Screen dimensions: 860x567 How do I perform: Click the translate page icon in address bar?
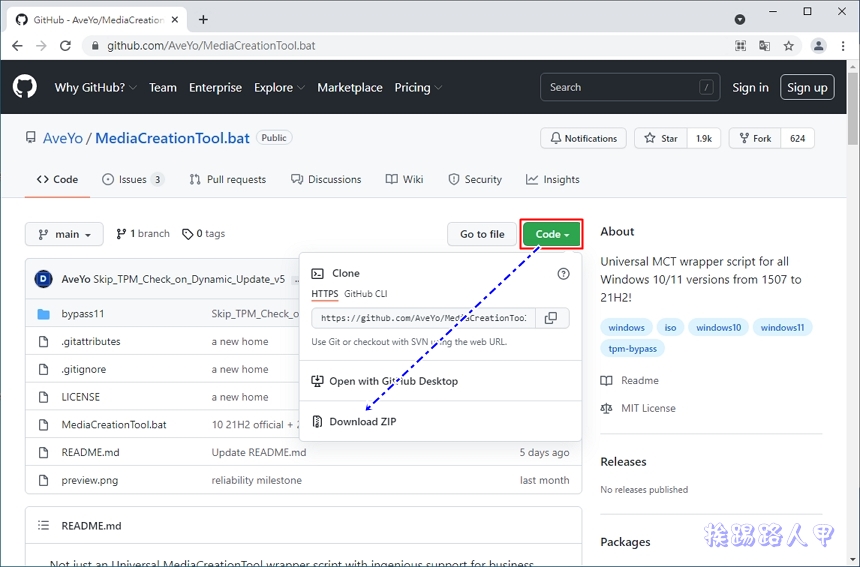pyautogui.click(x=765, y=46)
